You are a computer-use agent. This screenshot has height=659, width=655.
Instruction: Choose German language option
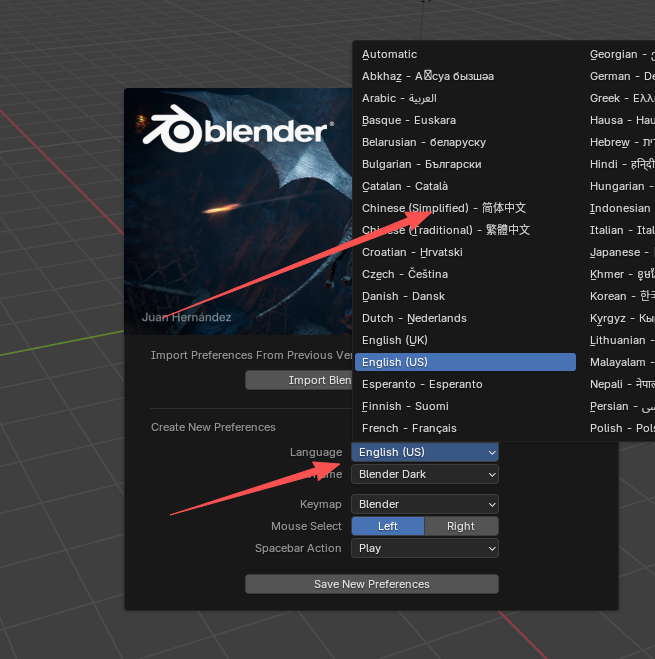coord(621,76)
